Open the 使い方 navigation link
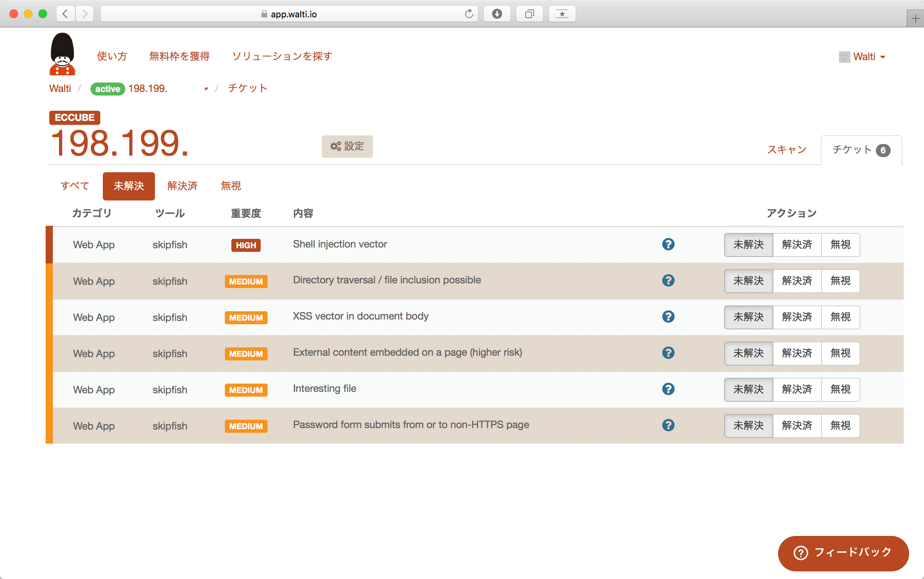The width and height of the screenshot is (924, 579). point(112,56)
